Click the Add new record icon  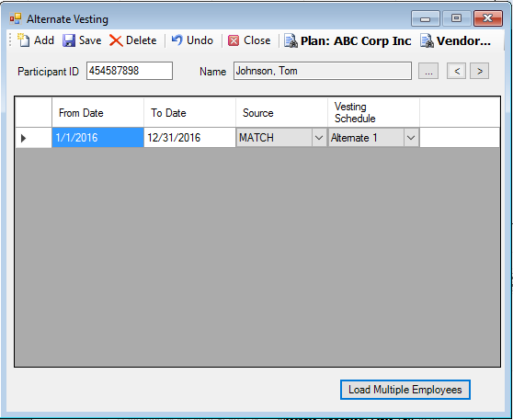coord(23,40)
